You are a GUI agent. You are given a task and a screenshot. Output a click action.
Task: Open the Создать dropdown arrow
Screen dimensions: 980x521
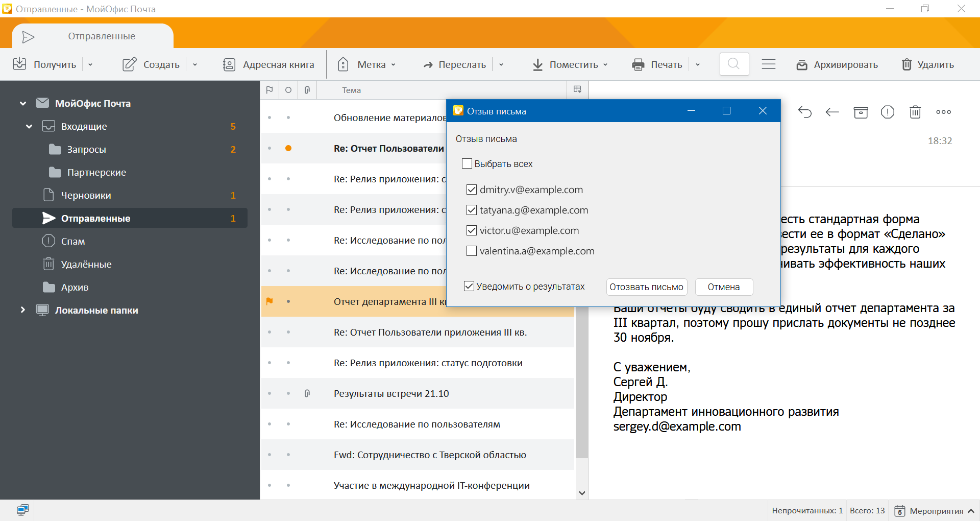[195, 65]
